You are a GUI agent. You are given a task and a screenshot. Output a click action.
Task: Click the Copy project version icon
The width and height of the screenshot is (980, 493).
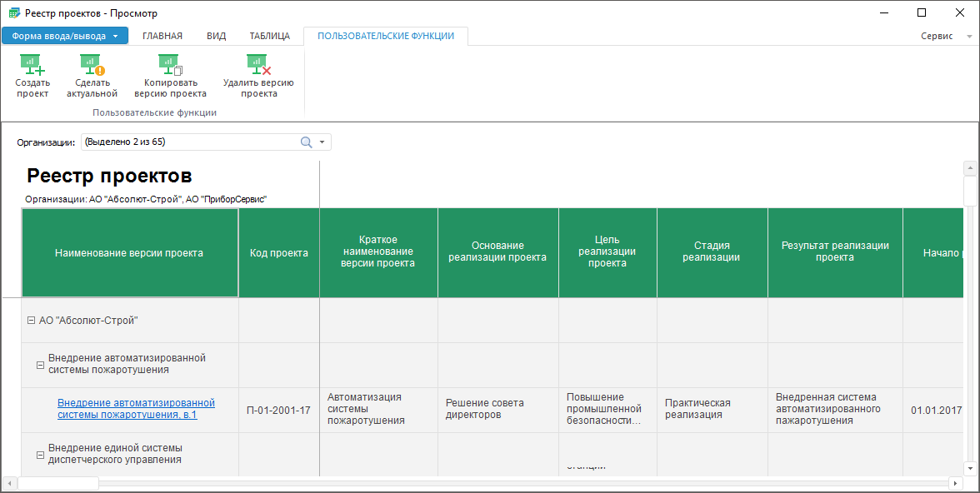(170, 65)
